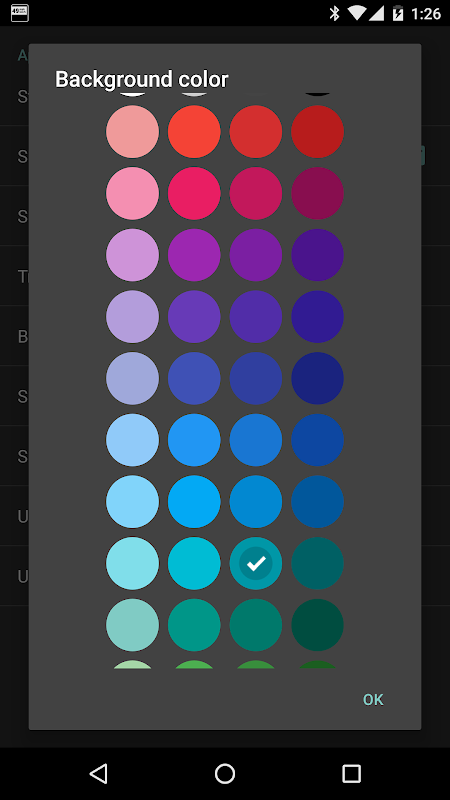Choose the medium light-blue 700 swatch
The image size is (450, 800).
(256, 502)
